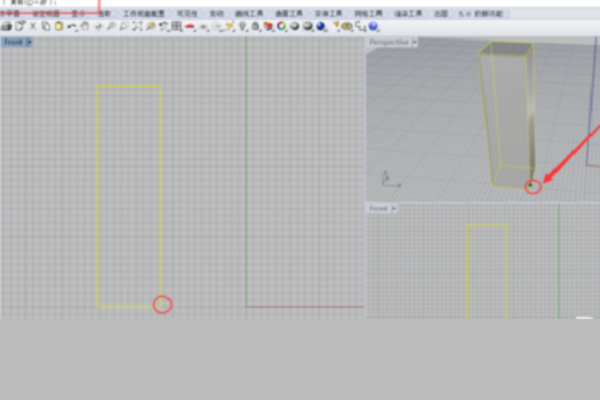The height and width of the screenshot is (400, 600).
Task: Click the red-circled corner in left Front view
Action: 162,305
